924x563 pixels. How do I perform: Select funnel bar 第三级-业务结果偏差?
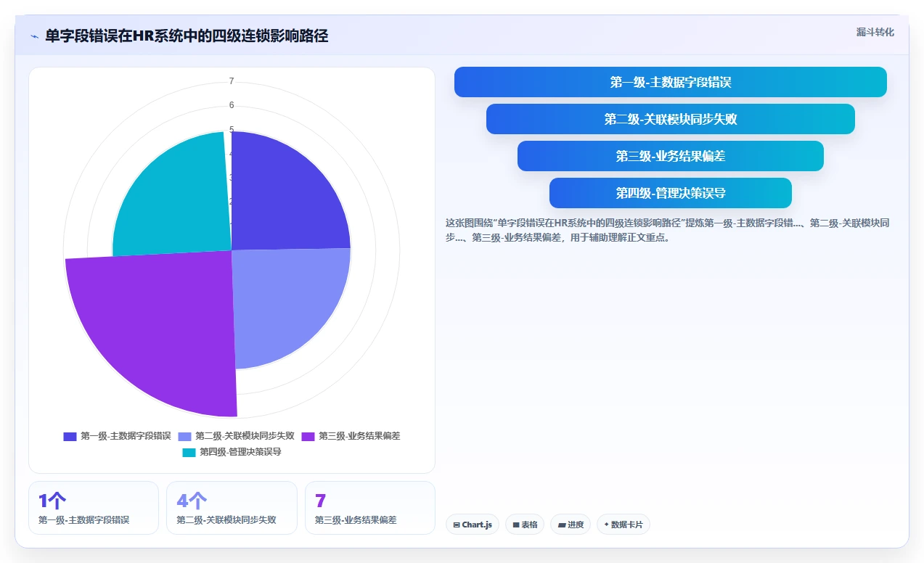click(670, 156)
